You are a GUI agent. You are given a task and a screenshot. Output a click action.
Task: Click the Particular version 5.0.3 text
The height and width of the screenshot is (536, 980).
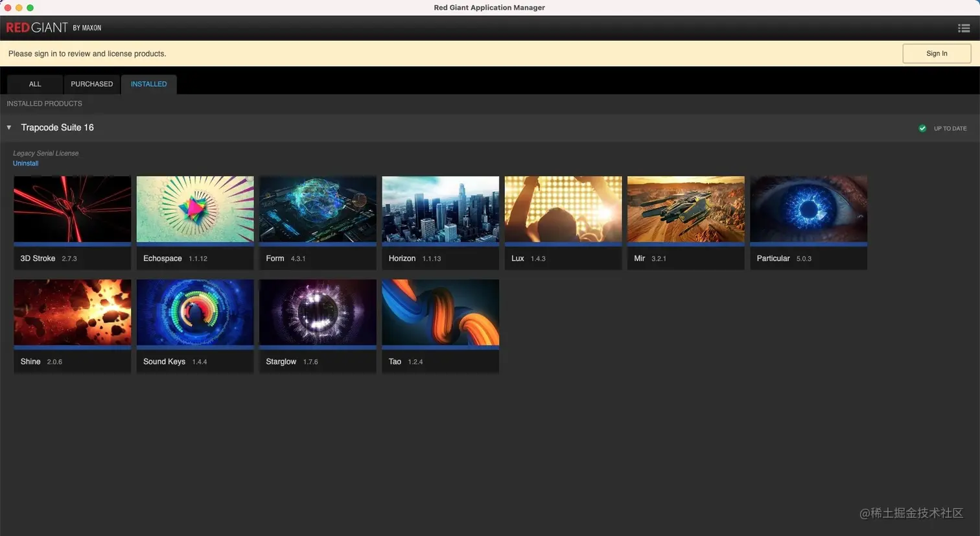pos(804,259)
